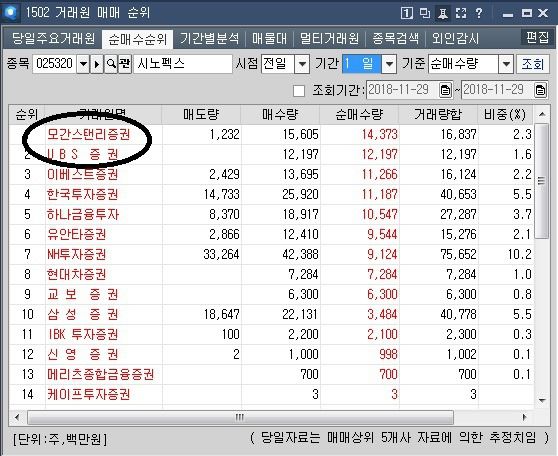
Task: Click vertical scrollbar down arrow
Action: [x=542, y=400]
